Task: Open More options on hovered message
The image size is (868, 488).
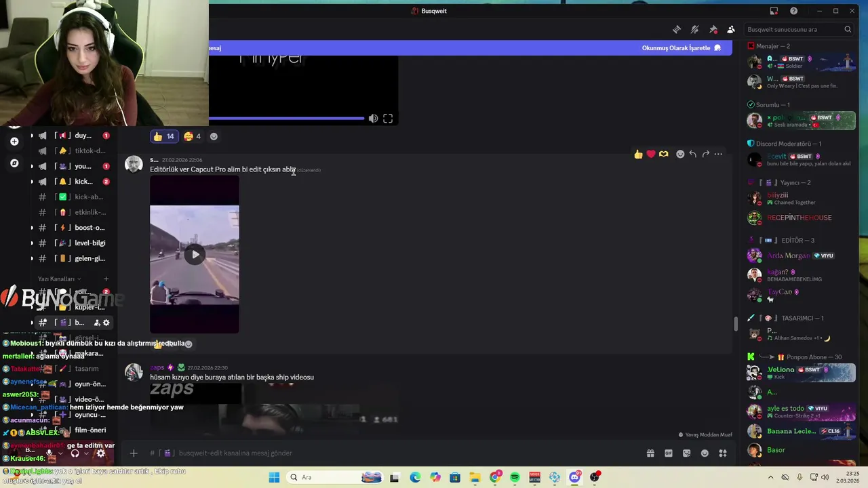Action: click(x=719, y=155)
